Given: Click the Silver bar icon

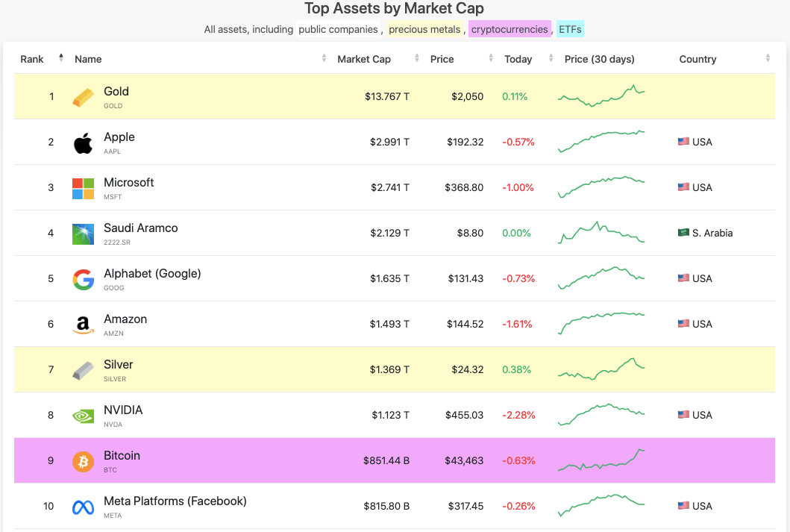Looking at the screenshot, I should [x=83, y=371].
